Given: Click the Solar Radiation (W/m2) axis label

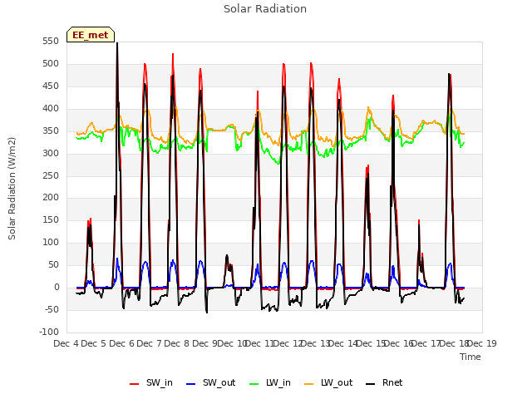Looking at the screenshot, I should pos(12,189).
